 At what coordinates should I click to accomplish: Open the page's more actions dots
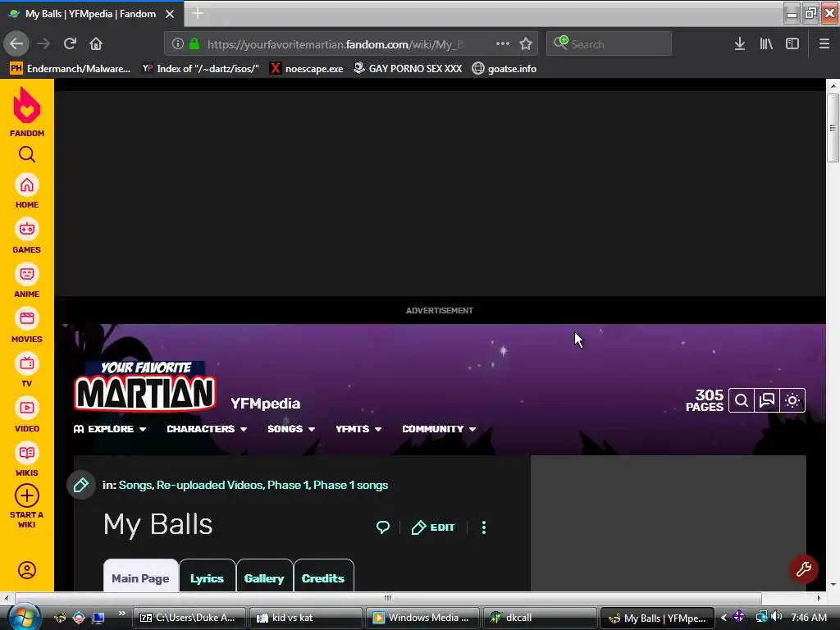484,527
